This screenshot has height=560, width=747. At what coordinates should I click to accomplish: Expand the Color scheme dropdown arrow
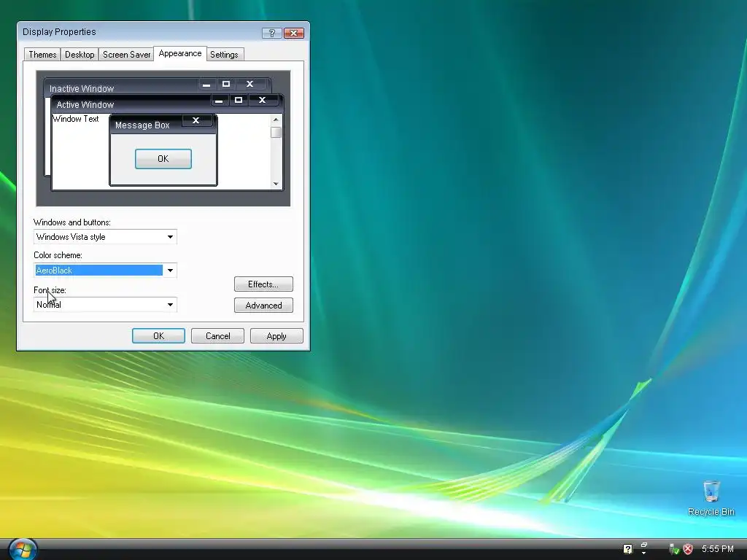(x=170, y=271)
